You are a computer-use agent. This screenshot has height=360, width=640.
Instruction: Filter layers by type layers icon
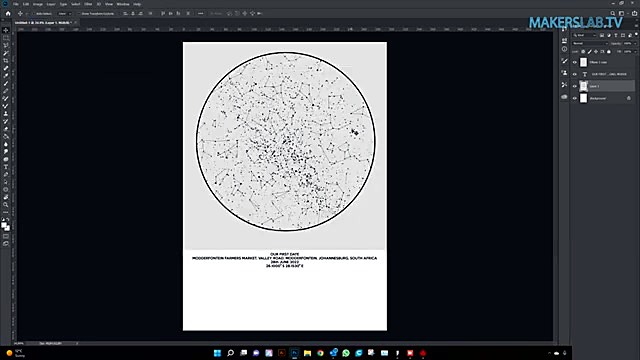click(616, 36)
